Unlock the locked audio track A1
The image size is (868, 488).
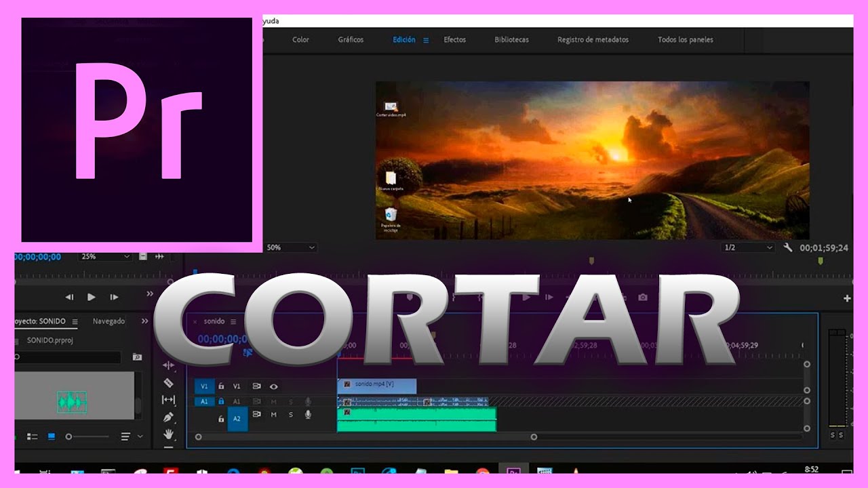click(221, 401)
